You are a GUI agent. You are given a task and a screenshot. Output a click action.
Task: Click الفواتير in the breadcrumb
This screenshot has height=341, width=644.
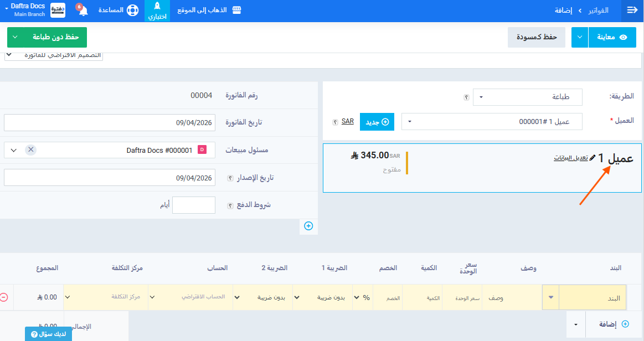pyautogui.click(x=597, y=11)
